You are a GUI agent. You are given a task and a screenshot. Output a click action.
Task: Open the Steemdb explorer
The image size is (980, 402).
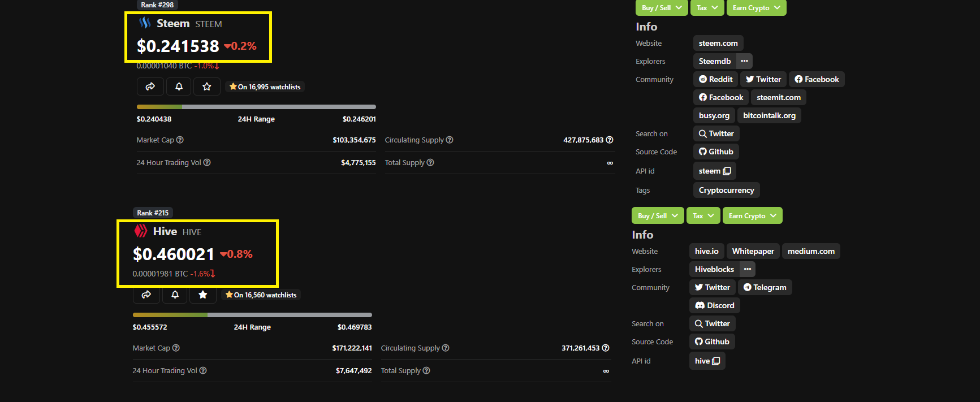point(715,61)
